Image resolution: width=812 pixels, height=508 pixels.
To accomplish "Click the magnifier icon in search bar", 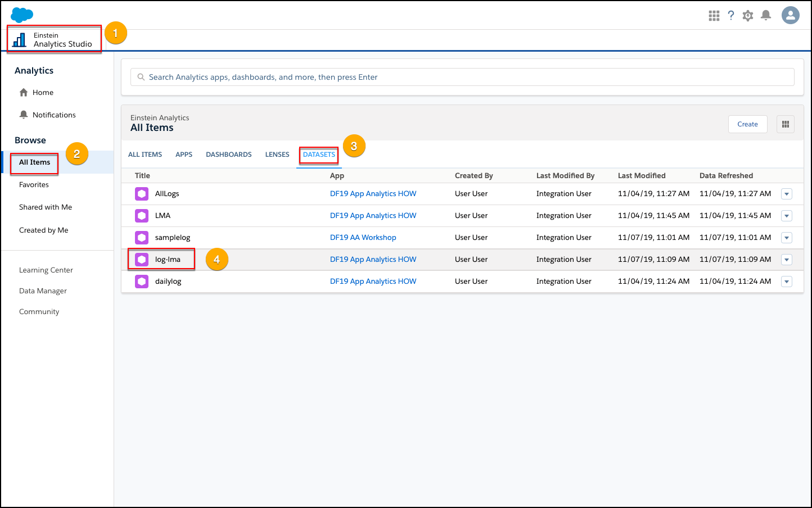I will [141, 77].
